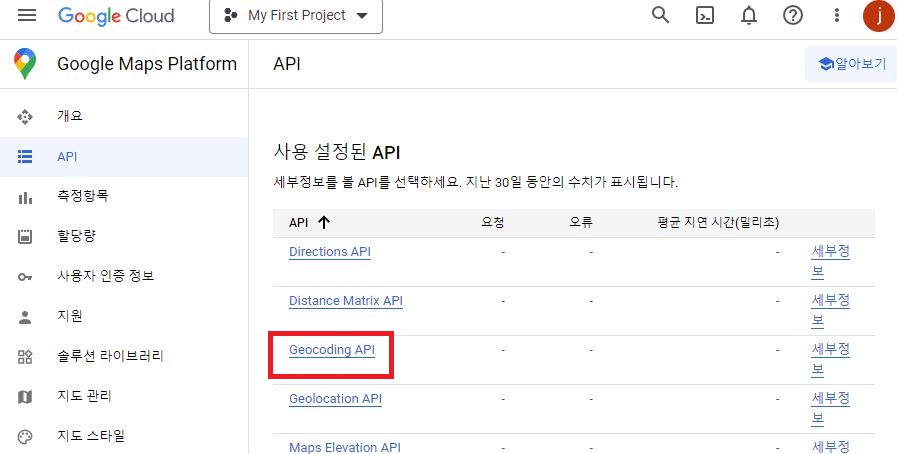Screen dimensions: 897x454
Task: Open 할당량 in the sidebar
Action: (76, 236)
